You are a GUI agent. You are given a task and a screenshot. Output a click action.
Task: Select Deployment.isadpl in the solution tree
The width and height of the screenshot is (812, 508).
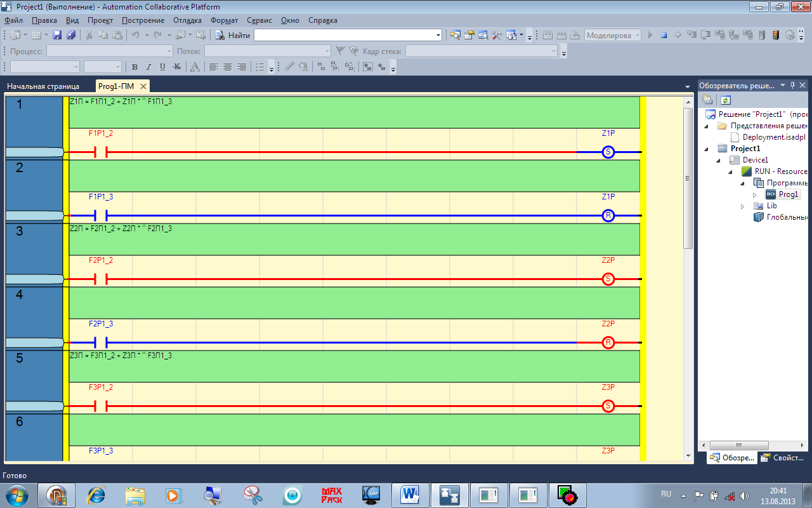click(775, 137)
